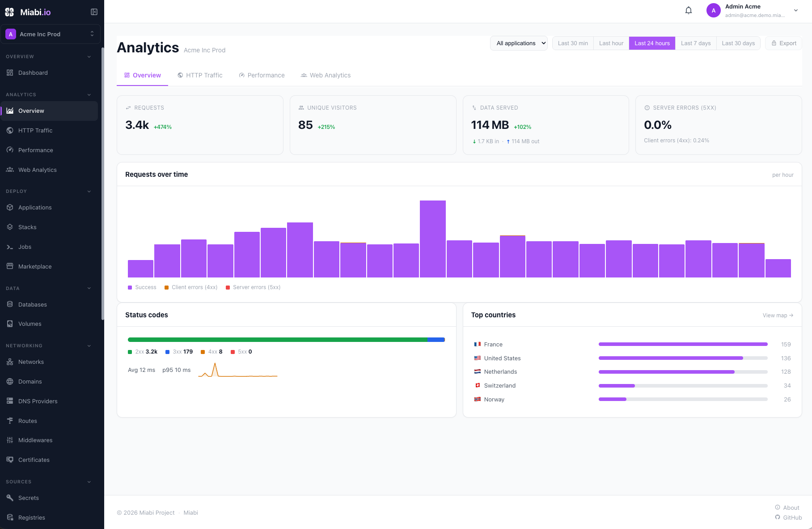Click the Certificates badge icon
812x529 pixels.
10,460
